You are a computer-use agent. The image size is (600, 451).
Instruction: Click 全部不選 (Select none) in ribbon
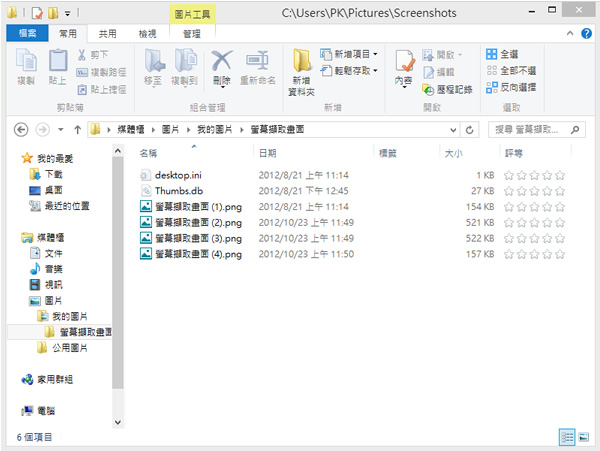(511, 71)
